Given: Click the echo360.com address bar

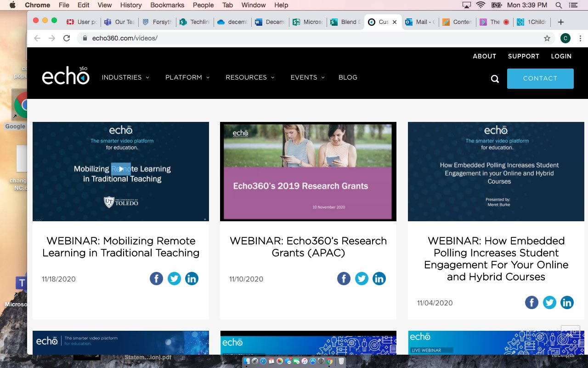Looking at the screenshot, I should pos(276,38).
